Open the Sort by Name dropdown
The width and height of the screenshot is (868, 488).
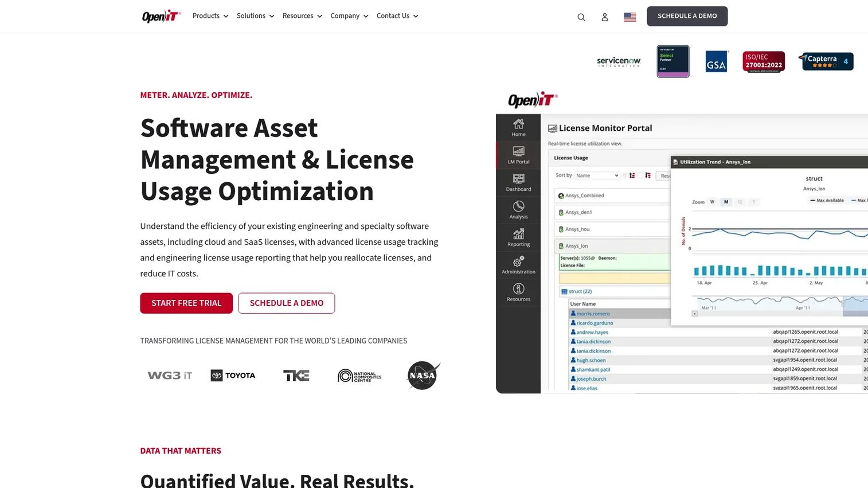coord(597,175)
